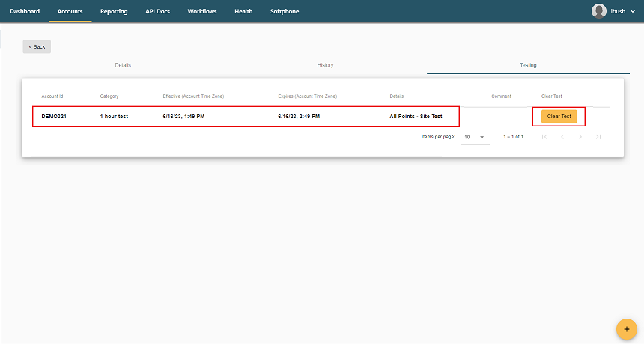Click the user avatar icon for lbush

pos(599,11)
